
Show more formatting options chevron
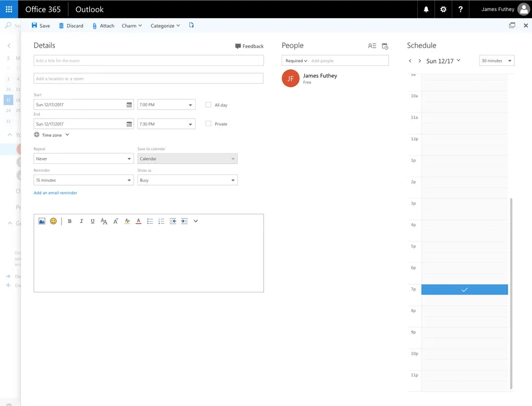196,221
